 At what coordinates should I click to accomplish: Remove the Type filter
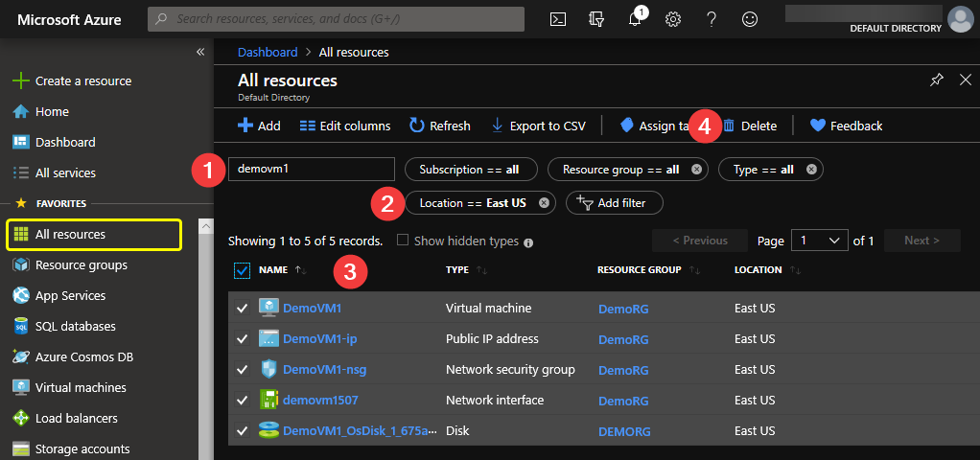pyautogui.click(x=811, y=170)
